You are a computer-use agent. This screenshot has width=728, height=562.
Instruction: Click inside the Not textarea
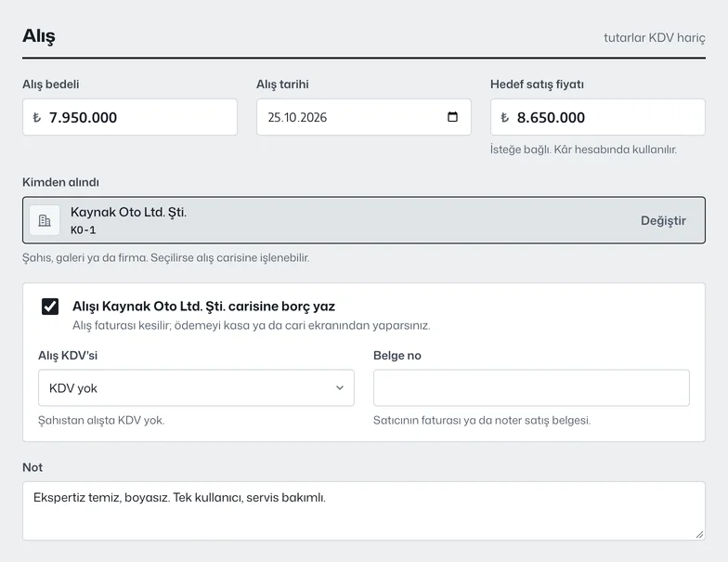364,511
